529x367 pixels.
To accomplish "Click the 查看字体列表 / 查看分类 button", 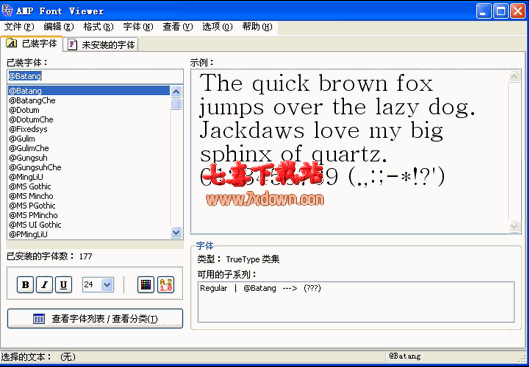I will coord(95,318).
